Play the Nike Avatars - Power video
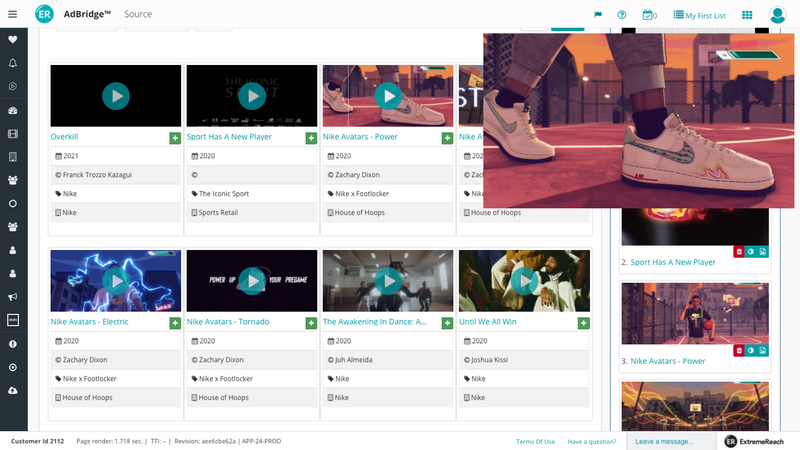 [x=388, y=96]
